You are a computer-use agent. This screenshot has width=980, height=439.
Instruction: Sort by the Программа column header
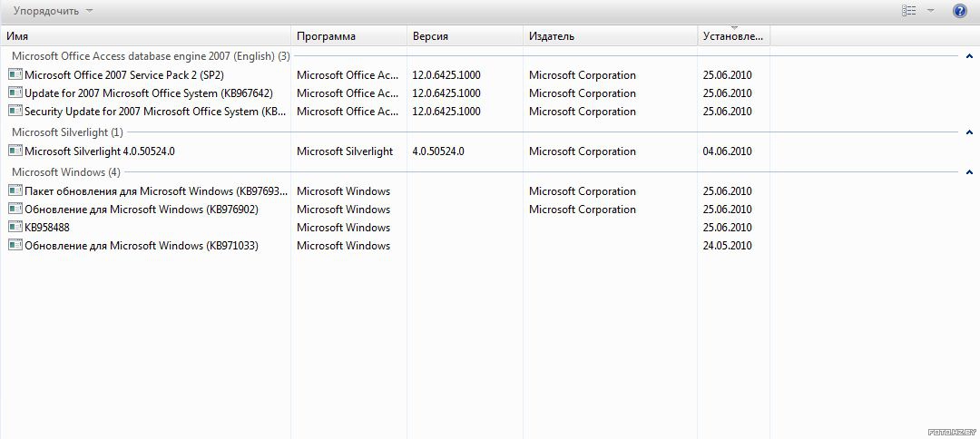(349, 36)
